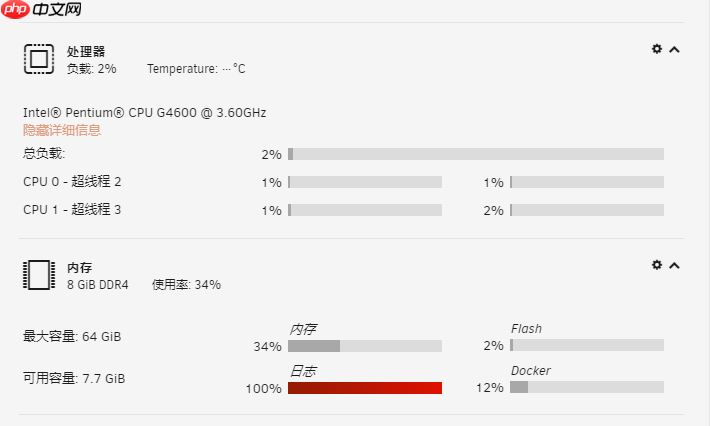Click CPU 1 first usage bar

365,210
